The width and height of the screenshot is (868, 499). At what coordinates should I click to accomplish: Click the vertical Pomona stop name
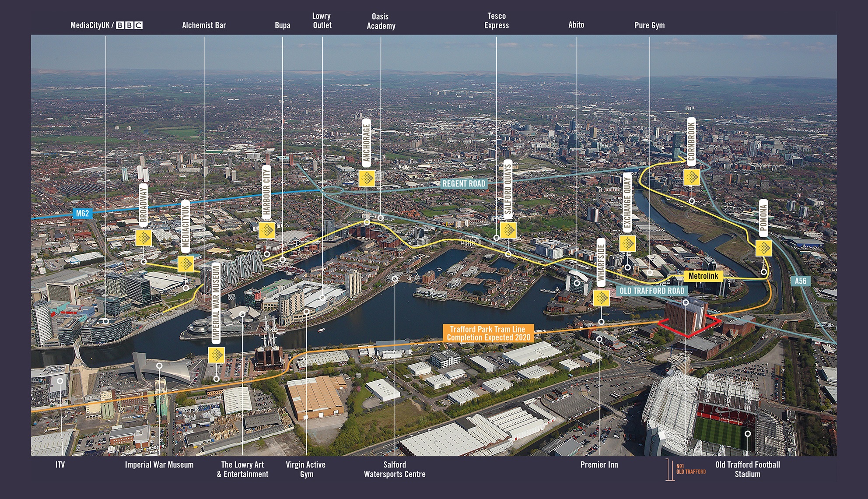click(x=763, y=218)
